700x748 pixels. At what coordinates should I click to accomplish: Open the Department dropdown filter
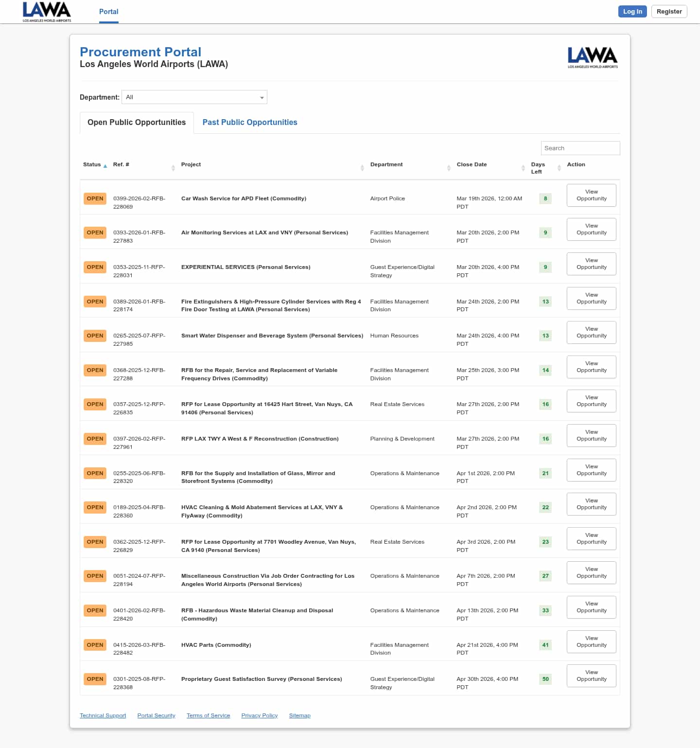coord(194,97)
